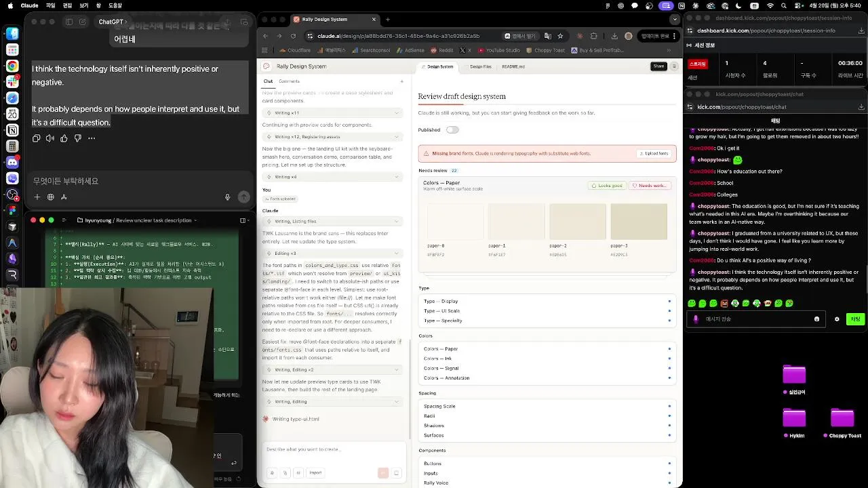Open Google Chrome from the dock
The width and height of the screenshot is (868, 488).
(12, 66)
